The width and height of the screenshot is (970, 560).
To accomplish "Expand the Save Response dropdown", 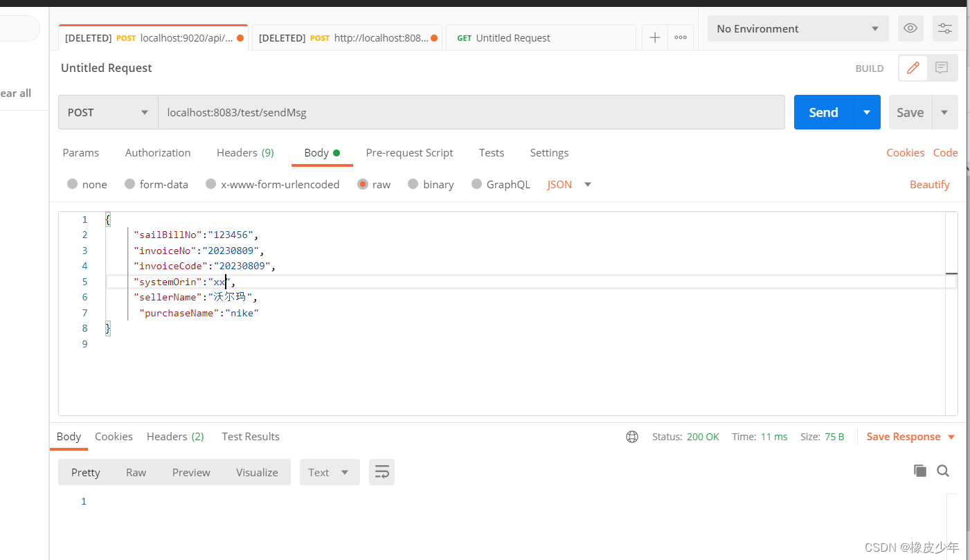I will pos(951,437).
